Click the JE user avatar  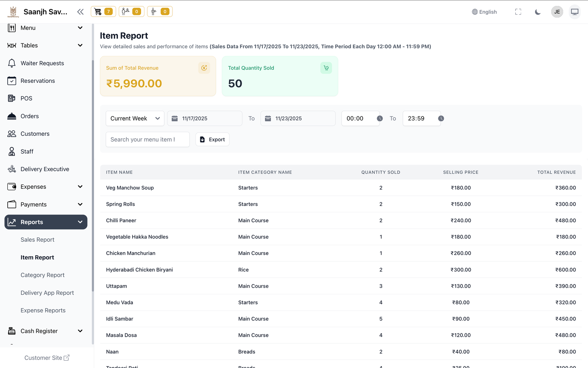[x=557, y=12]
